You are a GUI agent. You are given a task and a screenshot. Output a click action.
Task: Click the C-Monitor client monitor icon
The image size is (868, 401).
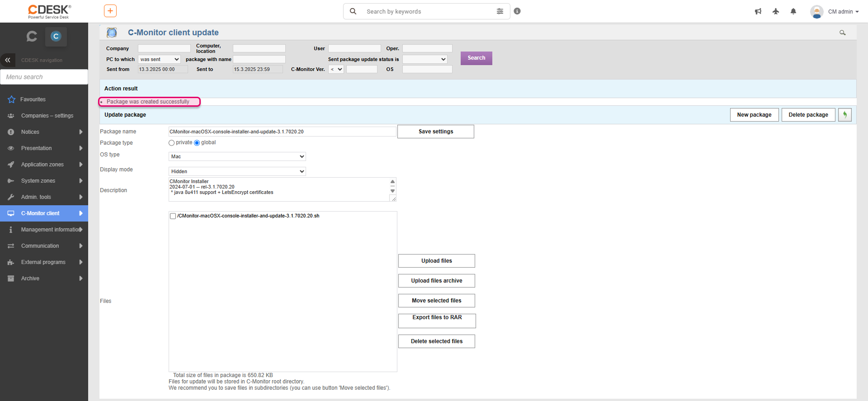click(x=11, y=213)
